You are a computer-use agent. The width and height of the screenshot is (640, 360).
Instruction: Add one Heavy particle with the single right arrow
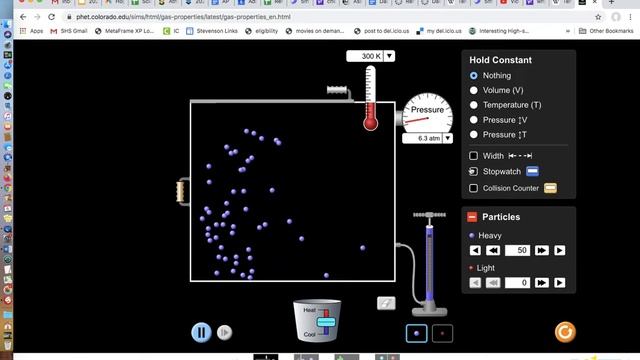[x=560, y=250]
